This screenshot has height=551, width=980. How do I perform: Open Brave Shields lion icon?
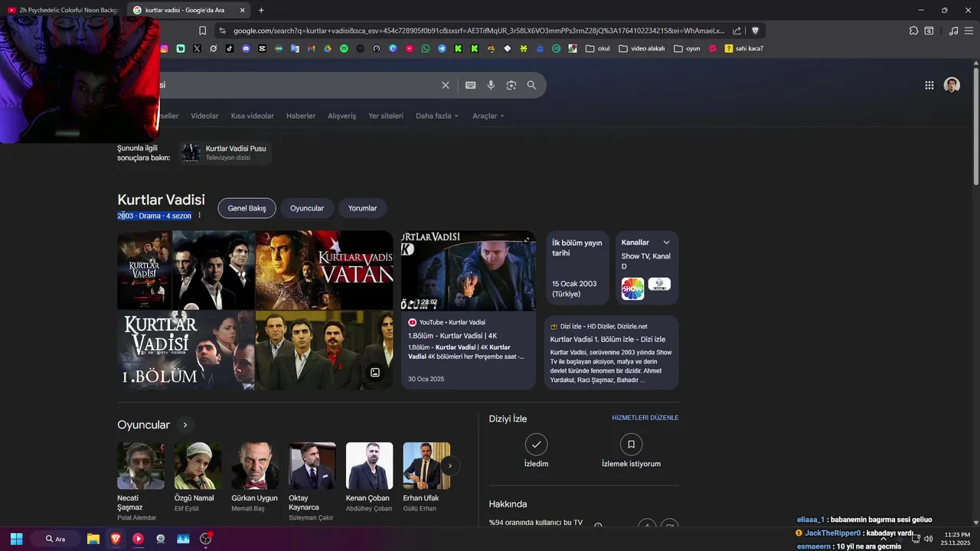pos(755,31)
